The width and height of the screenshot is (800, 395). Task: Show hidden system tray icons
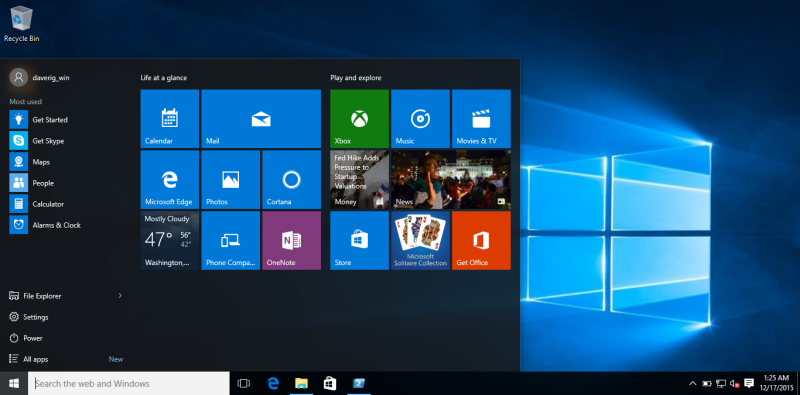692,383
